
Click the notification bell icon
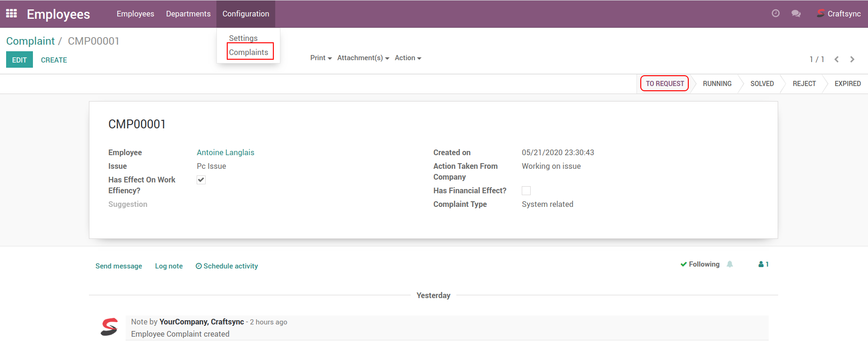click(x=730, y=264)
